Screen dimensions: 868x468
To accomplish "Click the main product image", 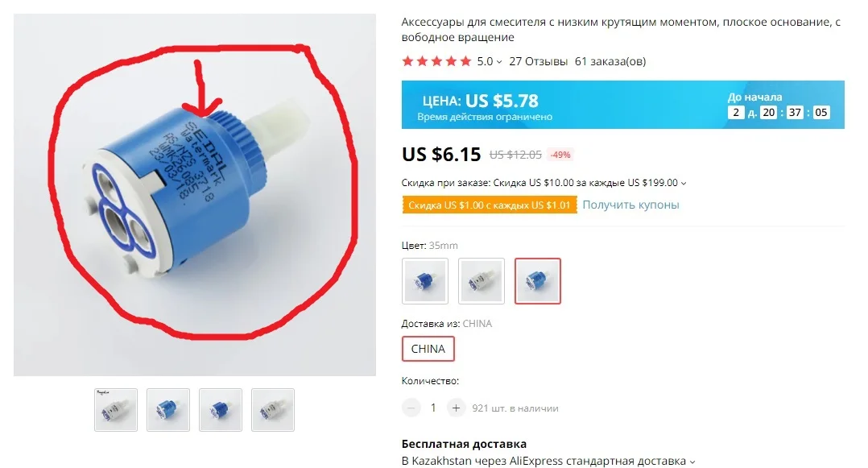I will pos(195,195).
